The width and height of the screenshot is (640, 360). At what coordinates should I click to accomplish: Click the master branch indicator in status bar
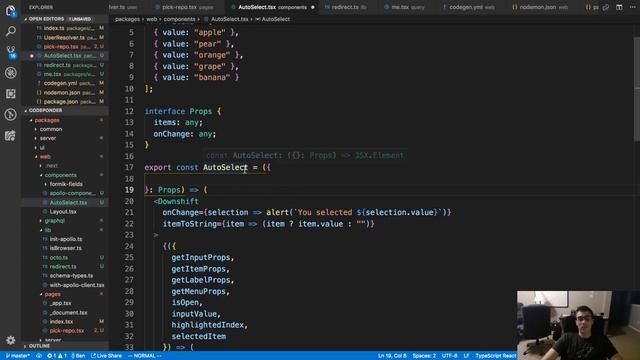pos(18,356)
